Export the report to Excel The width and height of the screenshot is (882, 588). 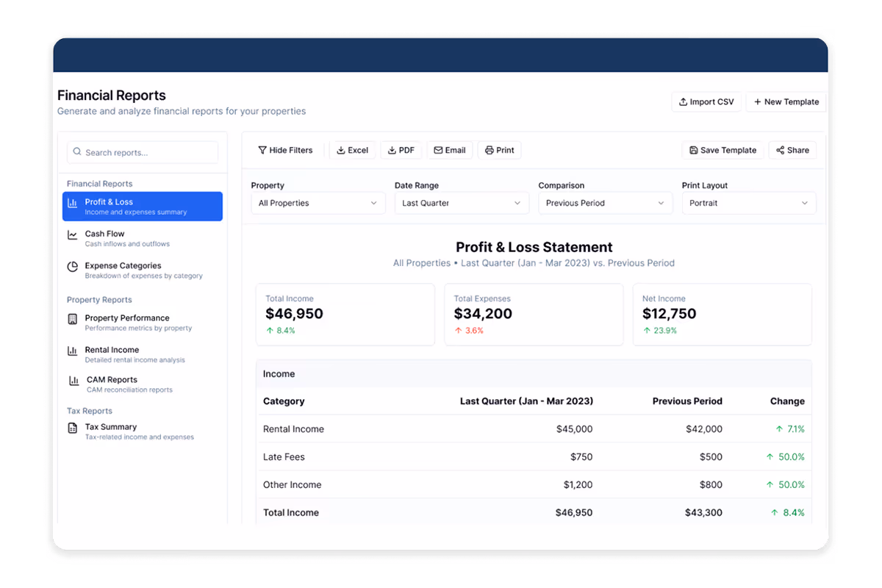[x=353, y=150]
